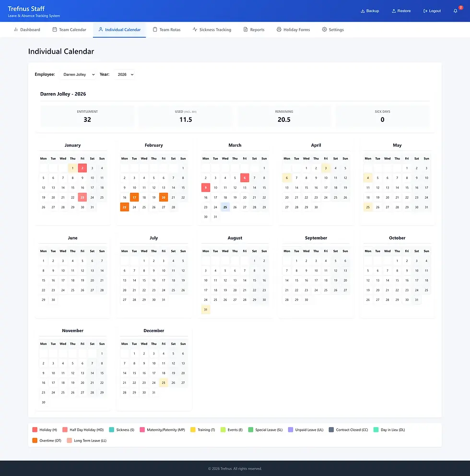The width and height of the screenshot is (470, 476).
Task: Click the notification bell with red badge
Action: click(x=455, y=11)
